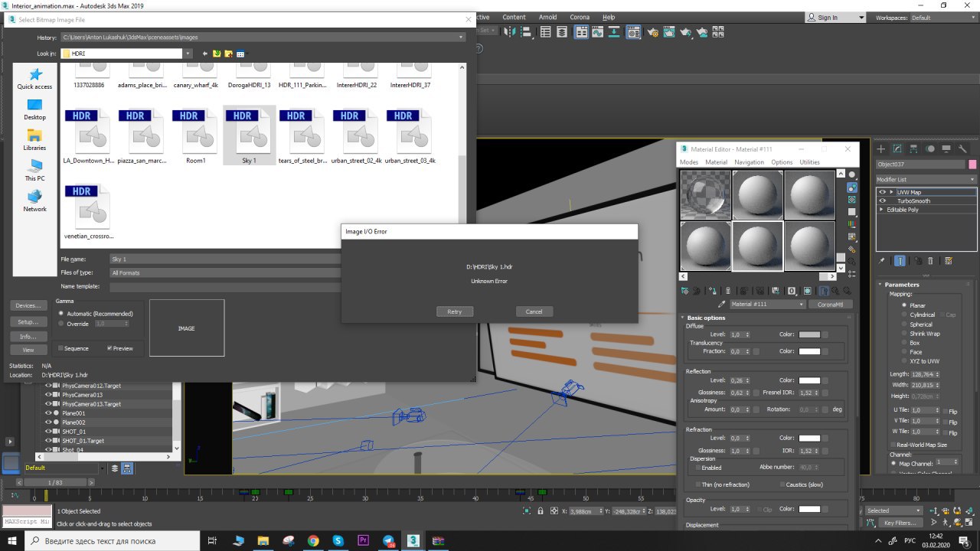The width and height of the screenshot is (980, 551).
Task: Open the Look in HDRI dropdown
Action: tap(187, 54)
